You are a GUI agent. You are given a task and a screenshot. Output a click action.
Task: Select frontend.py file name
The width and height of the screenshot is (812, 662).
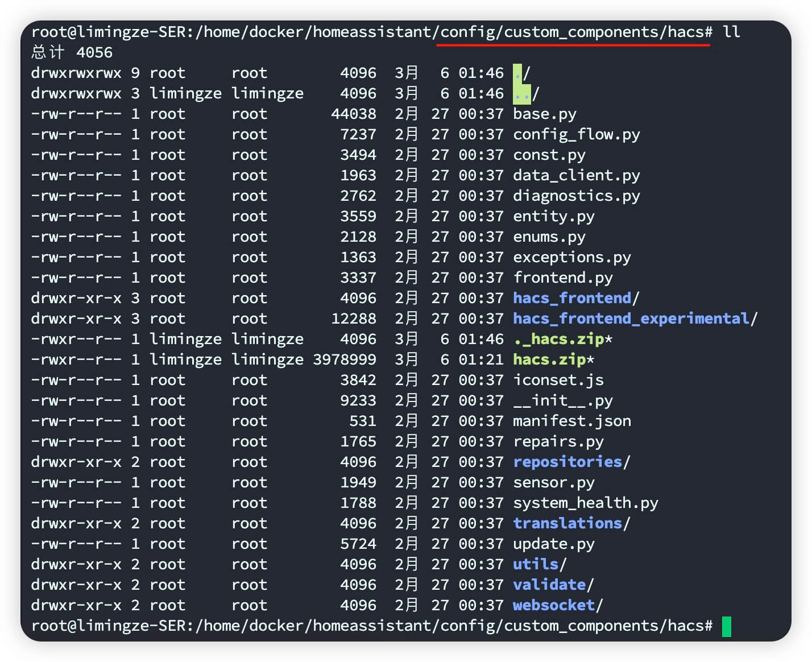[x=562, y=278]
